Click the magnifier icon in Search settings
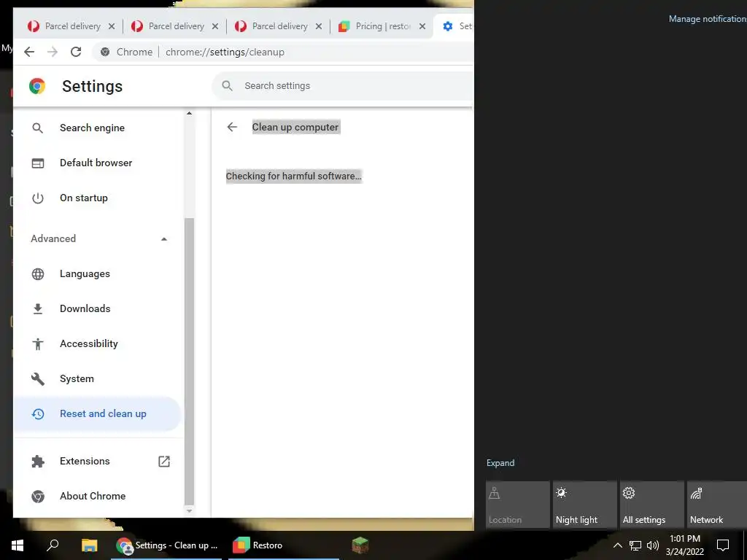The image size is (747, 560). [x=228, y=86]
